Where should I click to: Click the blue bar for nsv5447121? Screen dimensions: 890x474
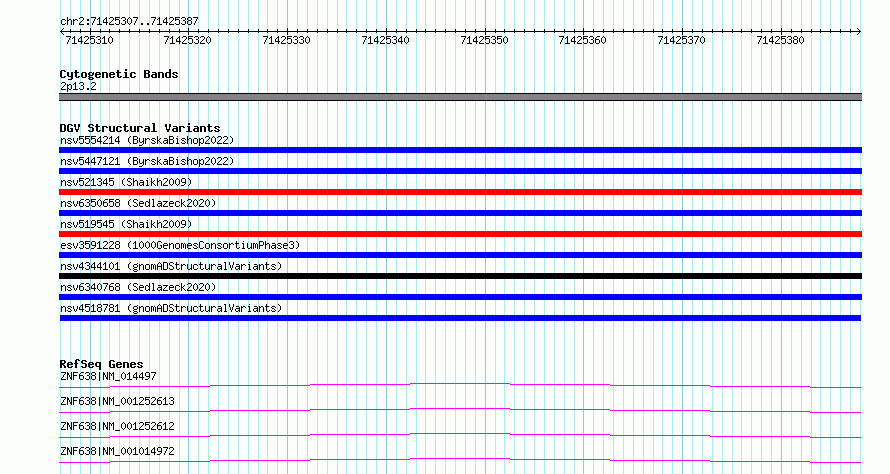coord(460,171)
